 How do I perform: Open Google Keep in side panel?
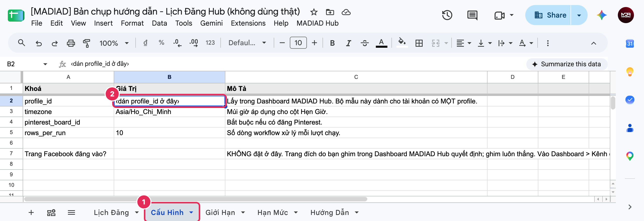tap(630, 72)
